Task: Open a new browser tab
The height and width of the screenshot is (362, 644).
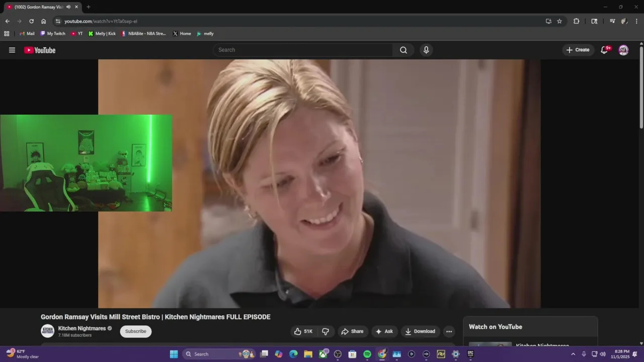Action: pyautogui.click(x=89, y=7)
